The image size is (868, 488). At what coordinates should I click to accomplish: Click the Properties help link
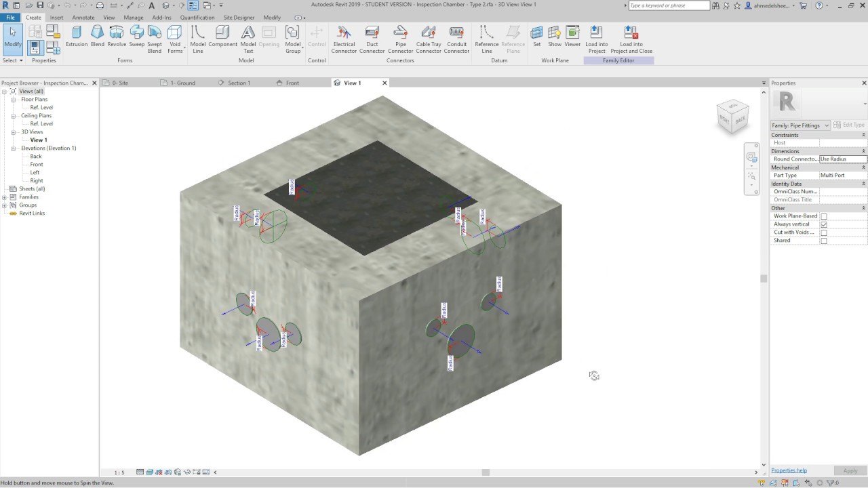pos(789,470)
